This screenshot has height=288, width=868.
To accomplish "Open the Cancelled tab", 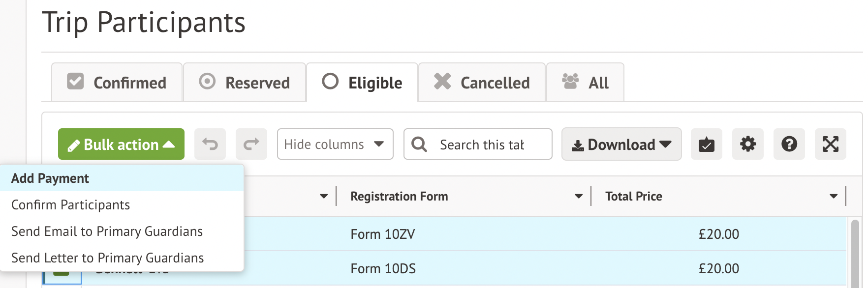I will coord(482,83).
